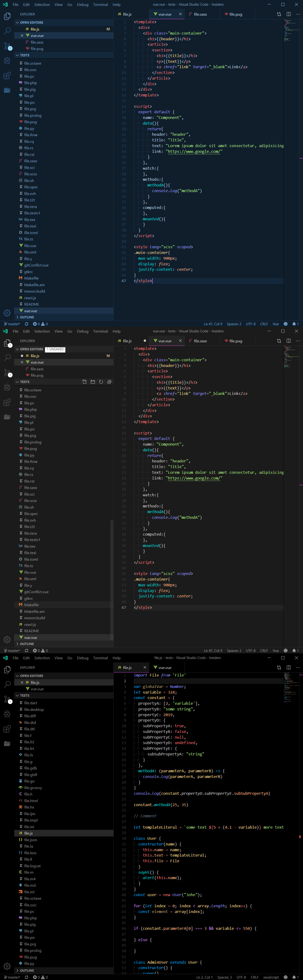Image resolution: width=303 pixels, height=980 pixels.
Task: Click the feedback smiley in the middle window status bar
Action: [285, 650]
